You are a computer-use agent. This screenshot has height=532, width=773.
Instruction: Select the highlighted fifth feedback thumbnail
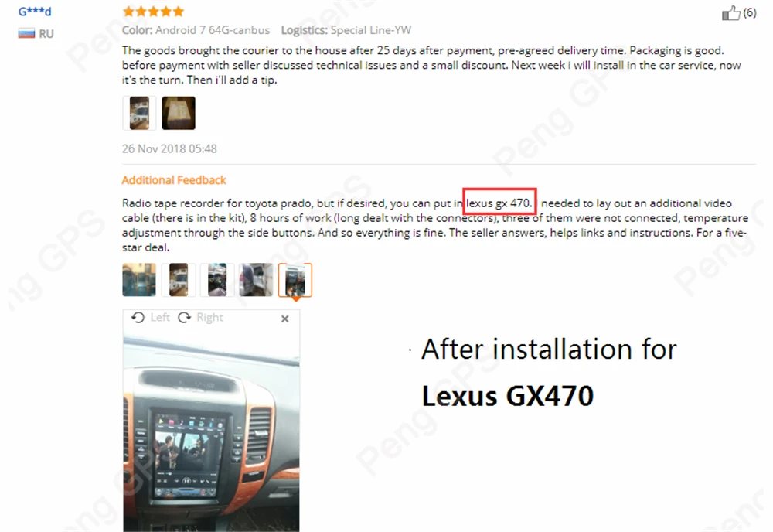coord(295,280)
